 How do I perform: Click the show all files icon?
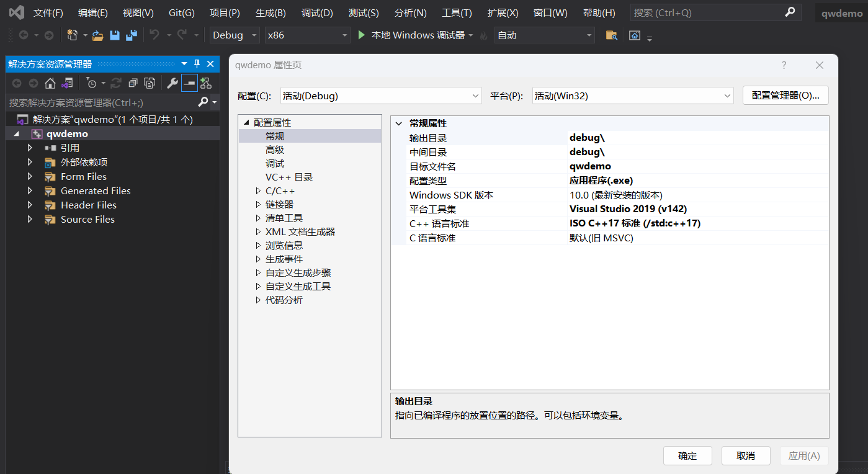pos(150,83)
